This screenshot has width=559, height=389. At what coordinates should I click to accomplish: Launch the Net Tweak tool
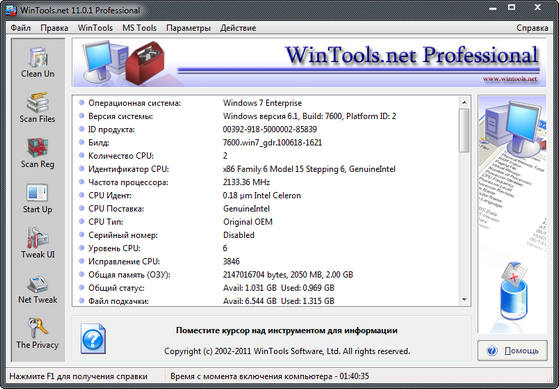click(37, 288)
